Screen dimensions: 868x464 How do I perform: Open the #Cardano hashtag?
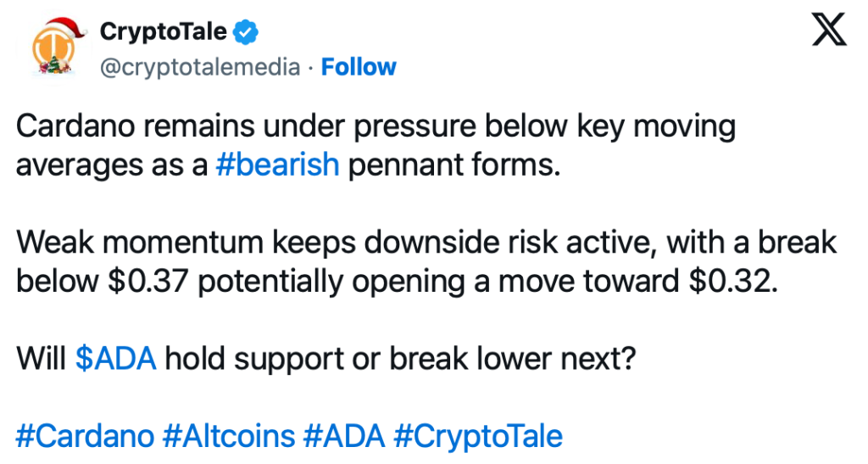85,436
